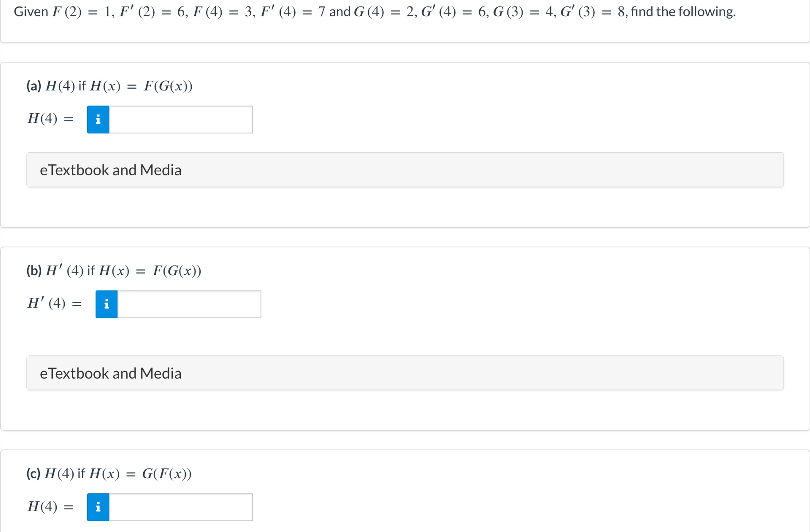Click the answer field for H(4) in part (a)
Screen dimensions: 810x532
180,119
